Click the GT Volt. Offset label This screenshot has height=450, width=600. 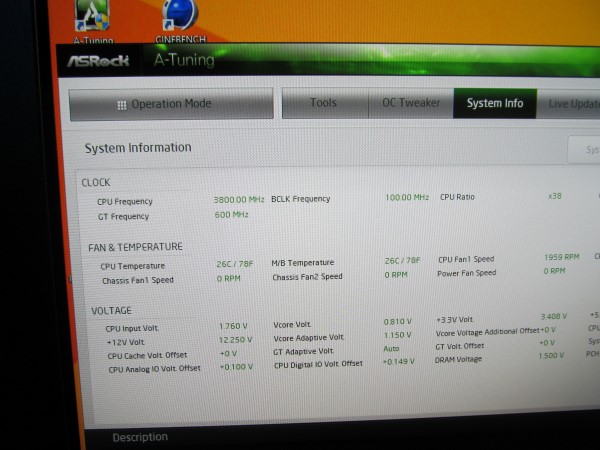coord(460,346)
